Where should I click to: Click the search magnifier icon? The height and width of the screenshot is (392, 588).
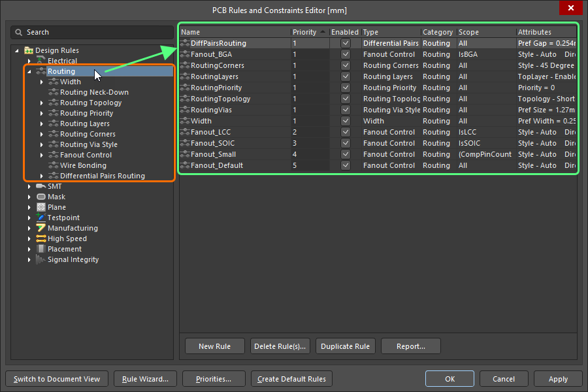[18, 32]
